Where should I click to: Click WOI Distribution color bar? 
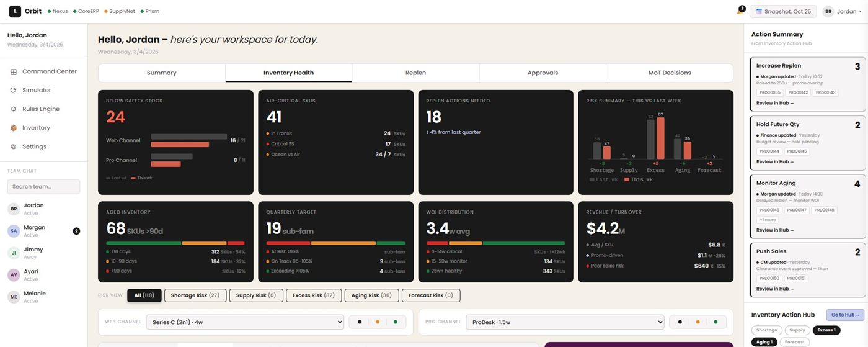pyautogui.click(x=496, y=243)
